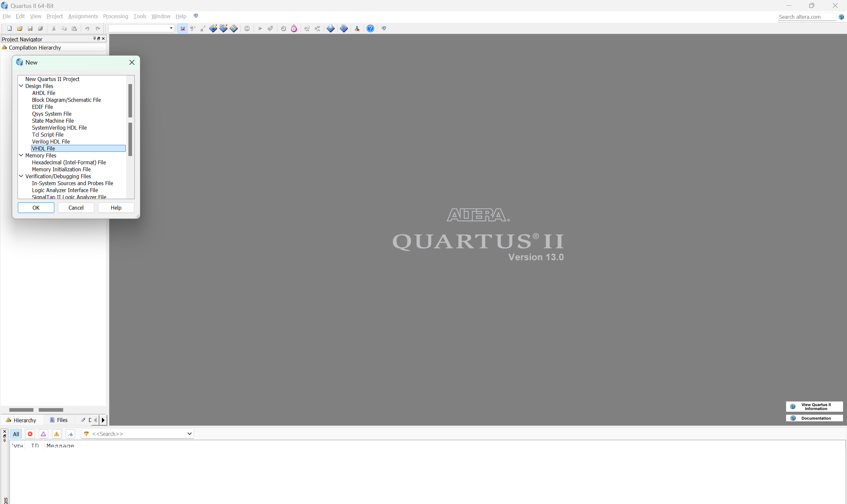The width and height of the screenshot is (847, 504).
Task: Click the Open file toolbar icon
Action: pos(20,28)
